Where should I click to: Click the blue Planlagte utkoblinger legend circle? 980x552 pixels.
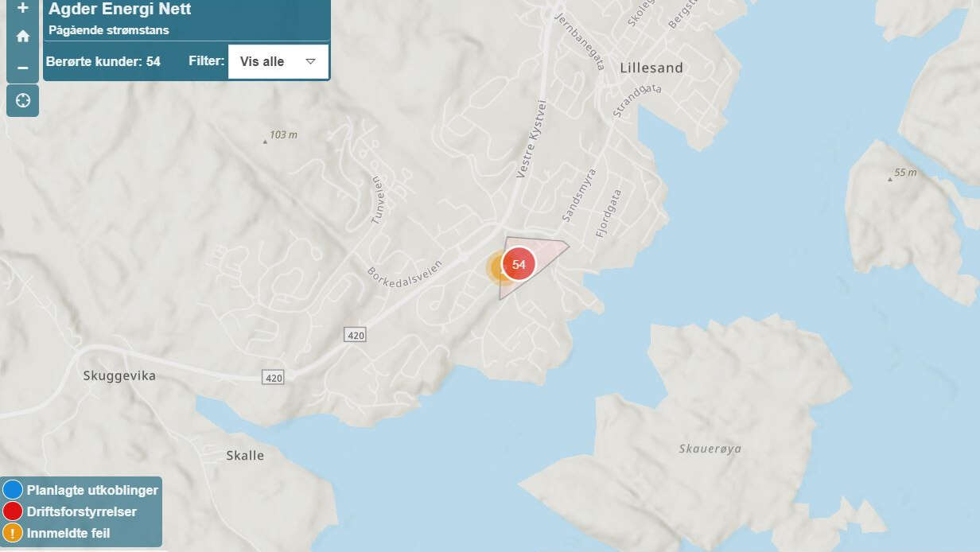pyautogui.click(x=13, y=490)
